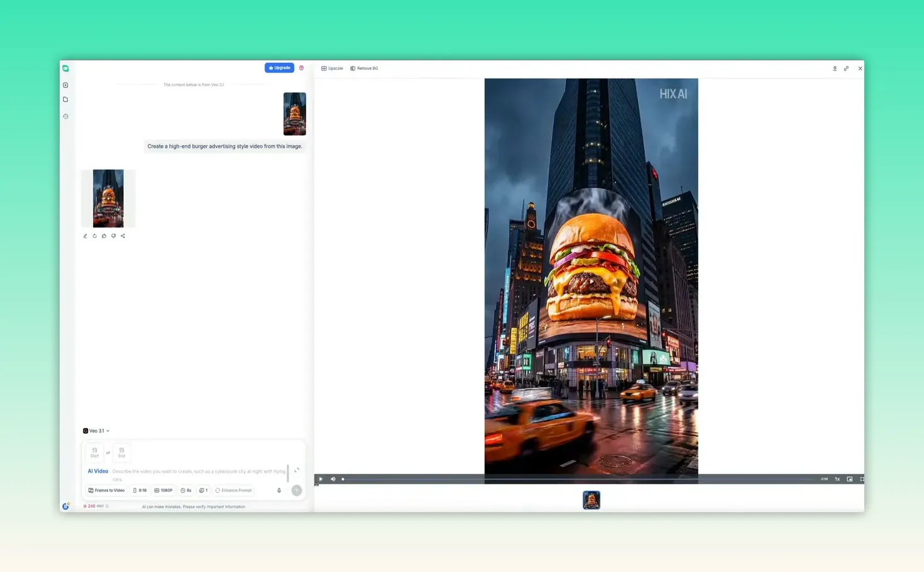This screenshot has height=572, width=924.
Task: Open the credits info icon
Action: [107, 506]
